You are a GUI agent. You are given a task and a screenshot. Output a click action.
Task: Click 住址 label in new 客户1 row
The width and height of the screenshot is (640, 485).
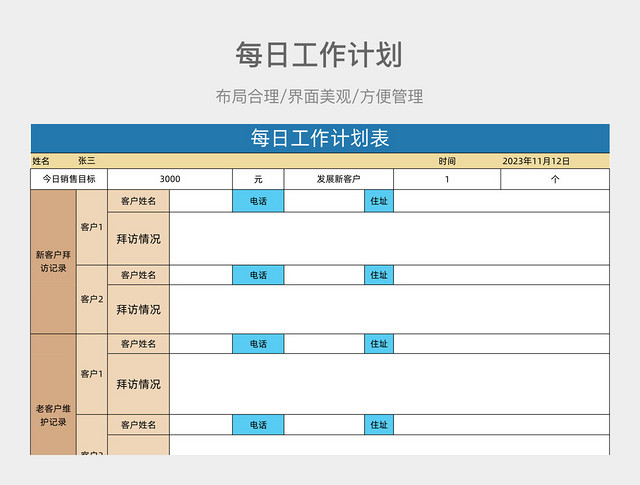tap(379, 201)
